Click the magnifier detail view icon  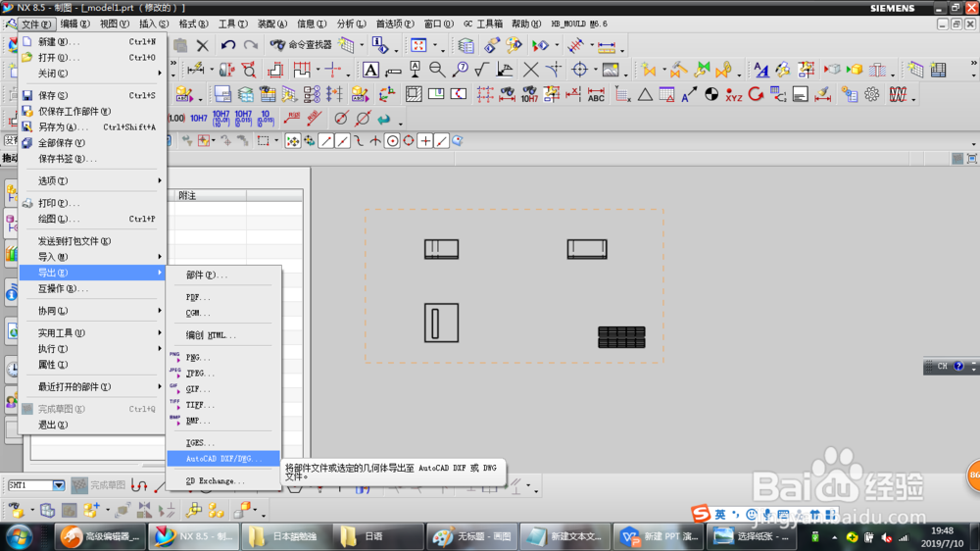point(436,70)
